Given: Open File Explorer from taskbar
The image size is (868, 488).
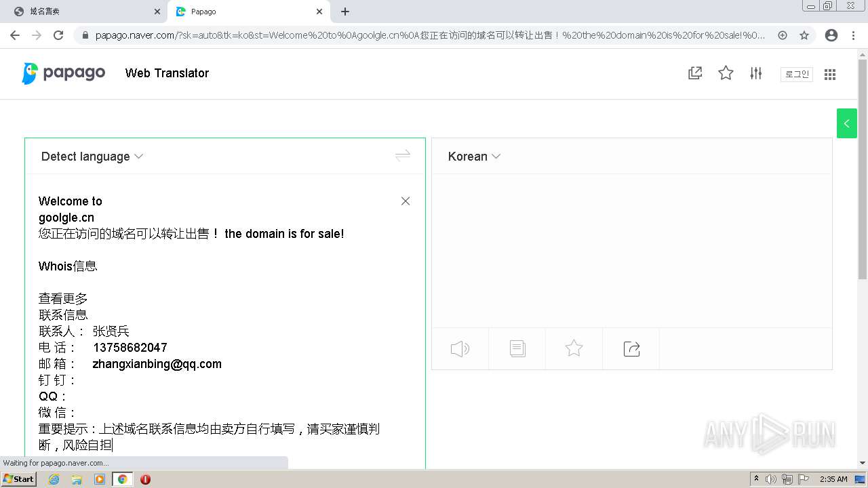Looking at the screenshot, I should point(77,479).
